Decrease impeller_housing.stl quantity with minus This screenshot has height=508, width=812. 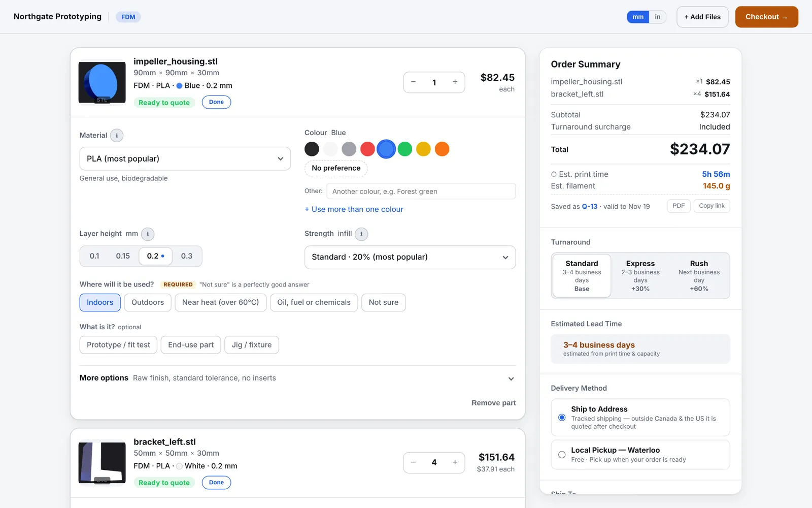click(x=414, y=82)
